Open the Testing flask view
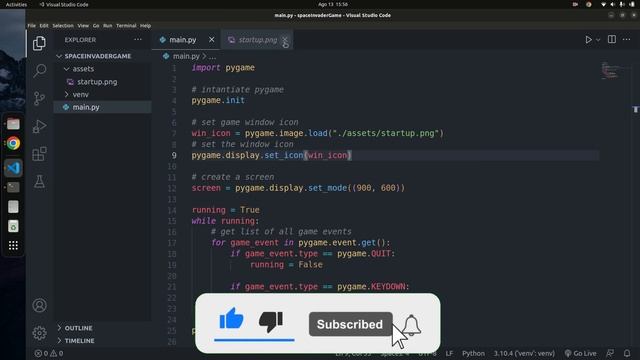The image size is (640, 360). pos(39,181)
